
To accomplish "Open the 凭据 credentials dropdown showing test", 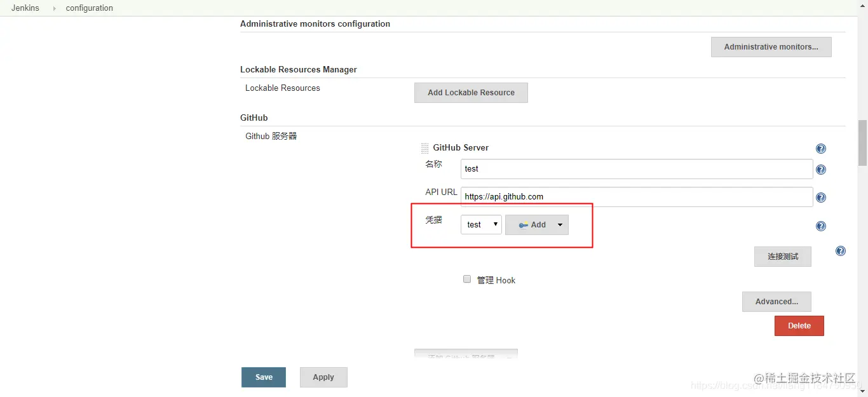I will [x=481, y=224].
